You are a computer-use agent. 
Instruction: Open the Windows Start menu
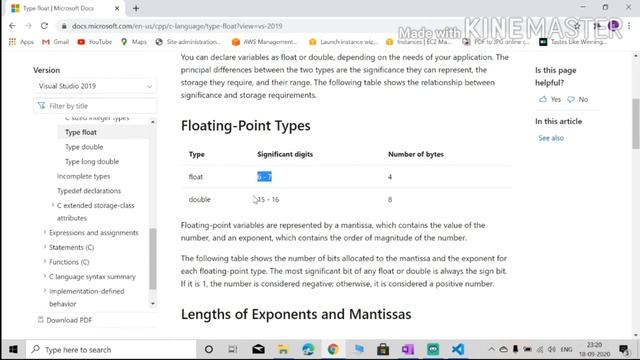pos(13,349)
